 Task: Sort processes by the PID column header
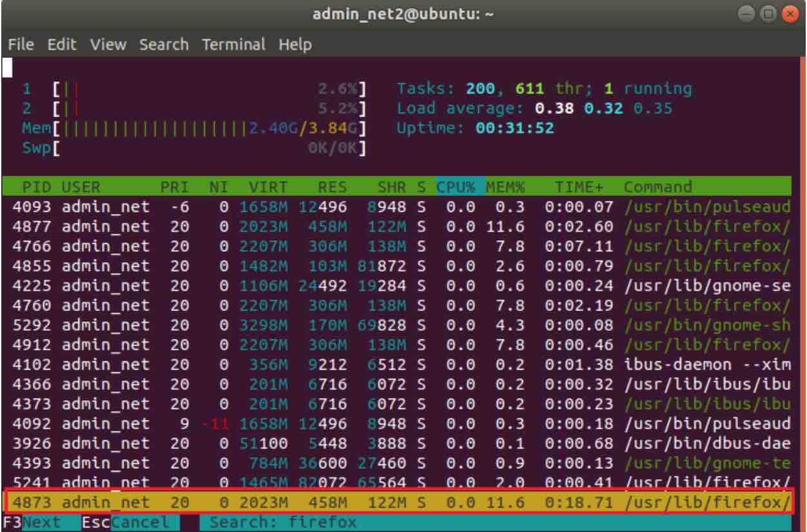coord(37,188)
